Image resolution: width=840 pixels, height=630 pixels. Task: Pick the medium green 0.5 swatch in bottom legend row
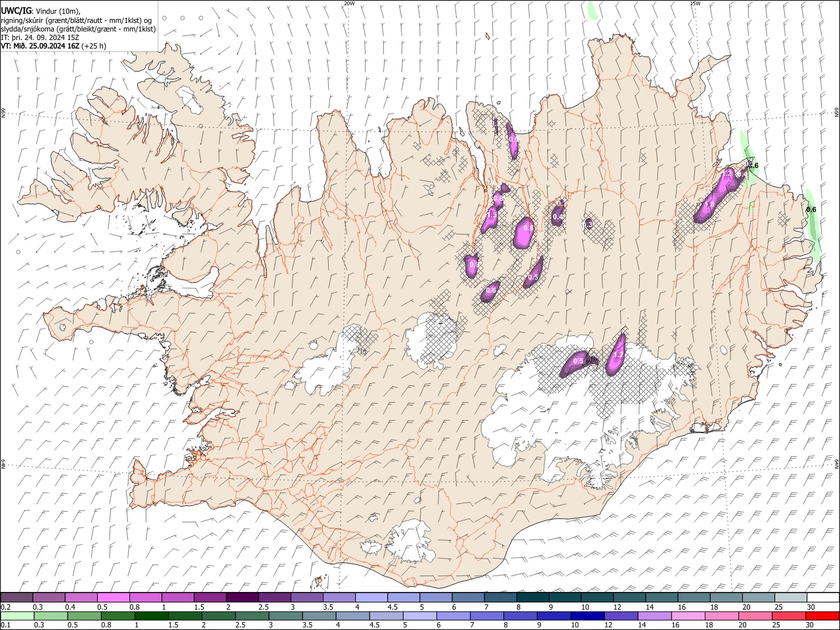84,616
